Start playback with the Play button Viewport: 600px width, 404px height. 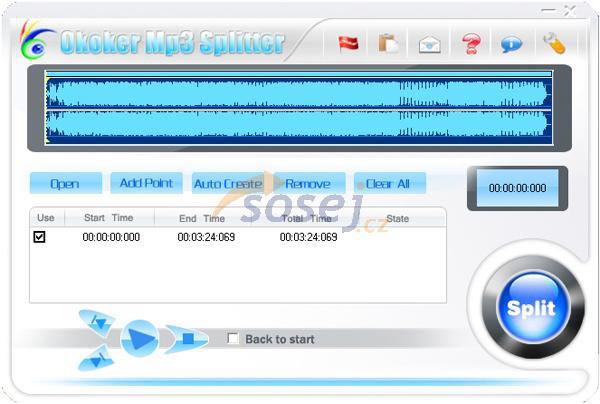click(x=139, y=339)
